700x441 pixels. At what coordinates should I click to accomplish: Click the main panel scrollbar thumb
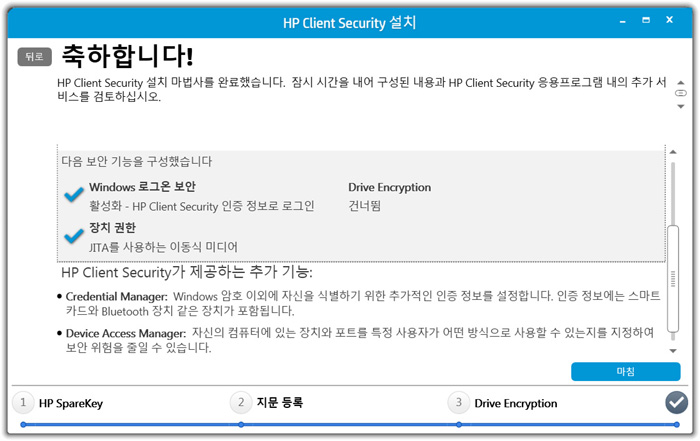pos(673,279)
